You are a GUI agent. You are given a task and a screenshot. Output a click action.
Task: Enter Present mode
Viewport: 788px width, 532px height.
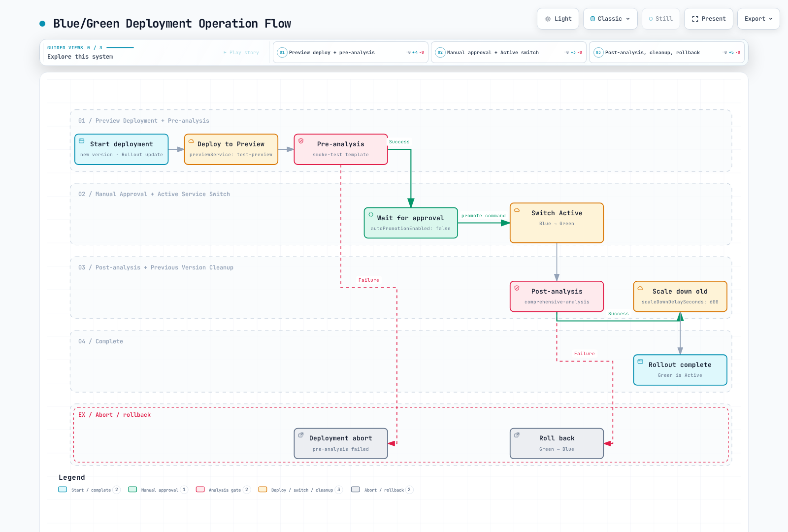[x=709, y=19]
